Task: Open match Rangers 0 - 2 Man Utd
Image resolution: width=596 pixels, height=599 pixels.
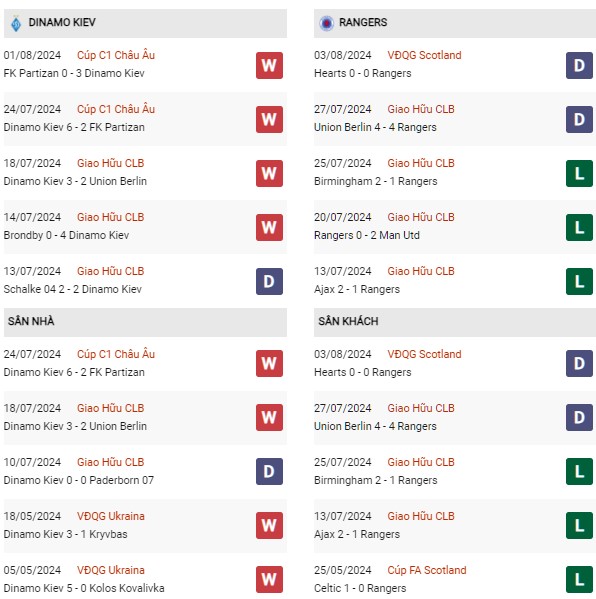Action: (367, 235)
